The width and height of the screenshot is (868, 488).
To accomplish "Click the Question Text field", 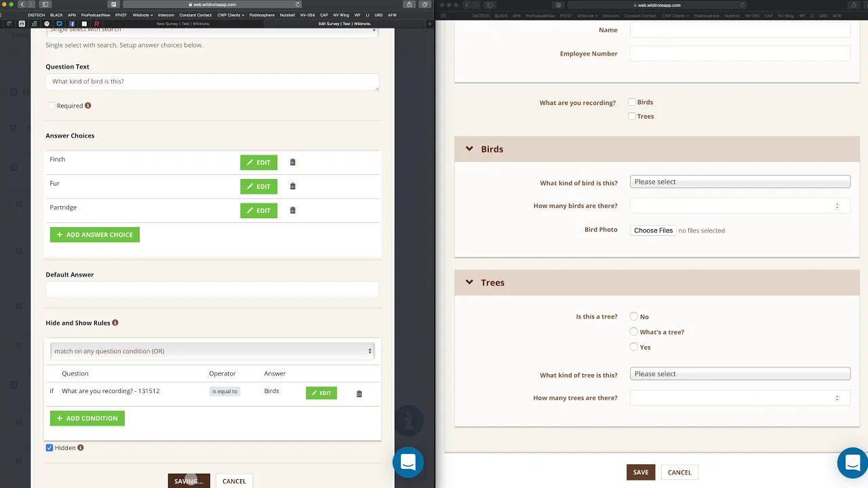I will [x=212, y=81].
